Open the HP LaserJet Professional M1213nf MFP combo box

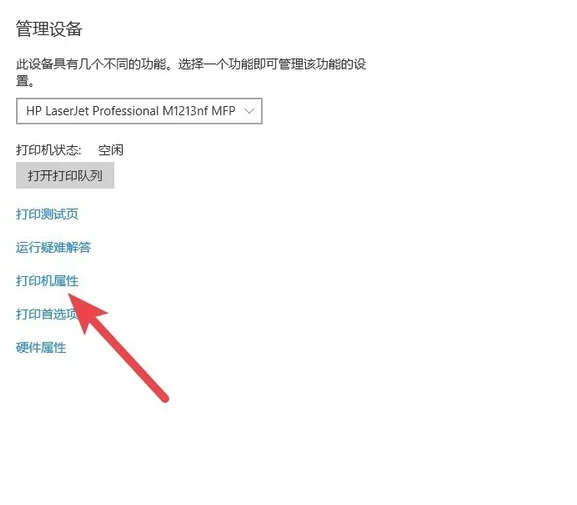(139, 111)
